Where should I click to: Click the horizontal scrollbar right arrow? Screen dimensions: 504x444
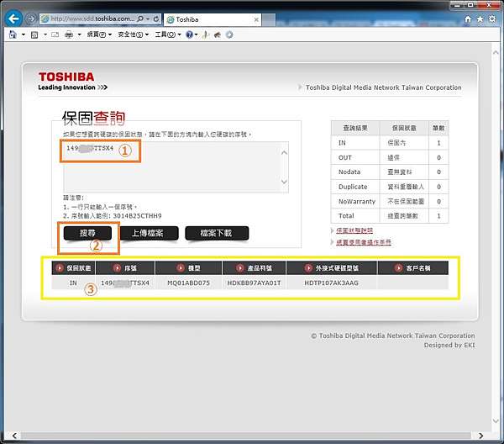tap(480, 436)
